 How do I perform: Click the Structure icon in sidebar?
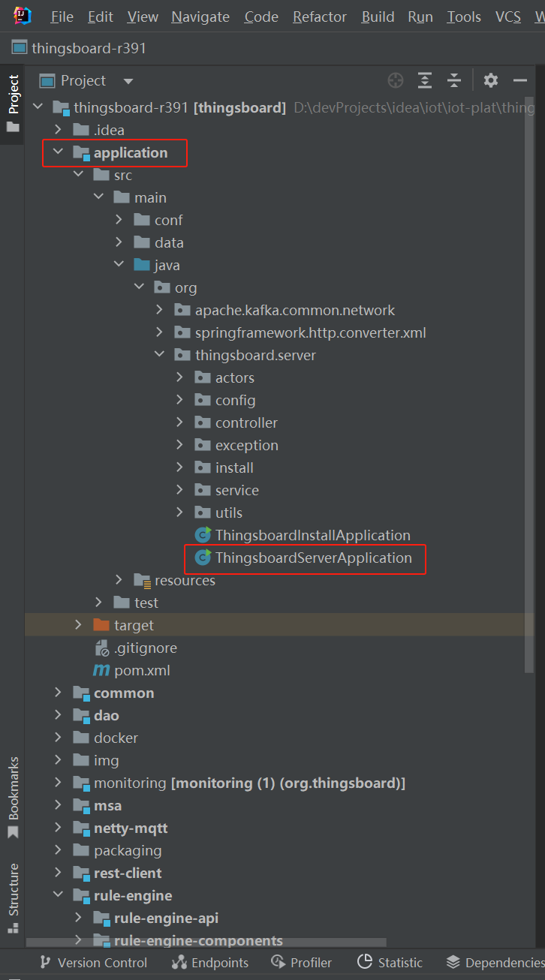pyautogui.click(x=13, y=927)
